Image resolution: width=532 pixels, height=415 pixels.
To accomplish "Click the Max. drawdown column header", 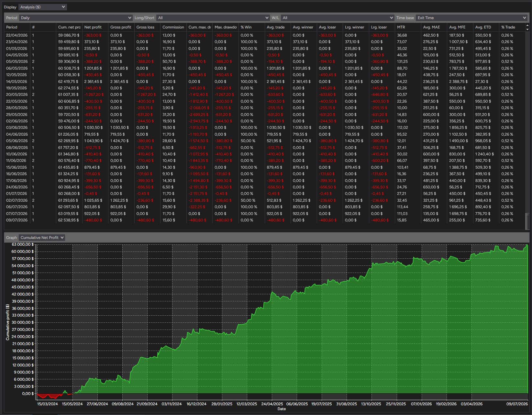I will pyautogui.click(x=226, y=27).
